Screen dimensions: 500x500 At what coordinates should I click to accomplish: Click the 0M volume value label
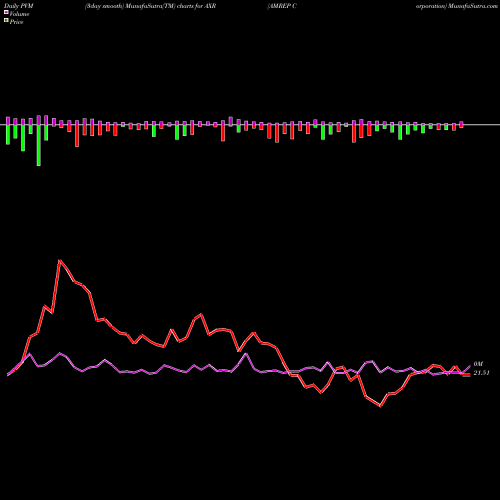[x=478, y=364]
